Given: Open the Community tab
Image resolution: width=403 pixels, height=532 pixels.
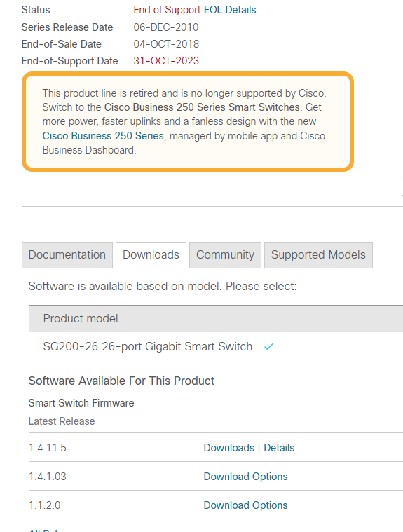Looking at the screenshot, I should click(225, 255).
